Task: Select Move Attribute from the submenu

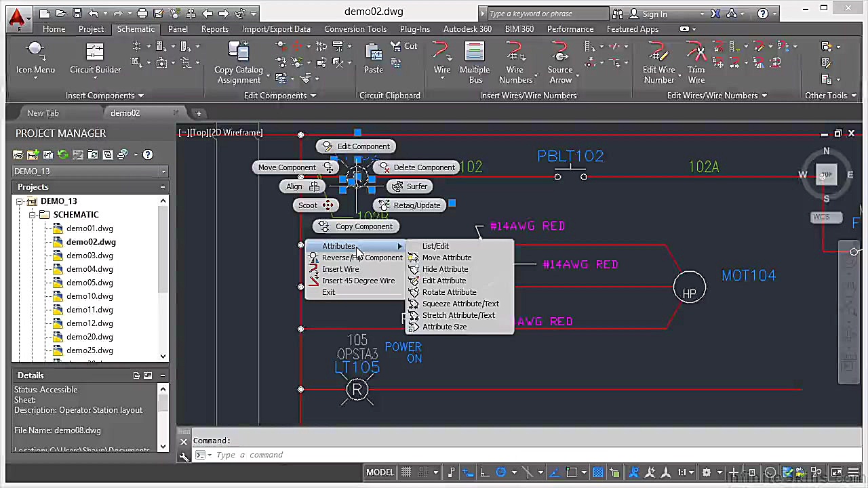Action: [446, 258]
